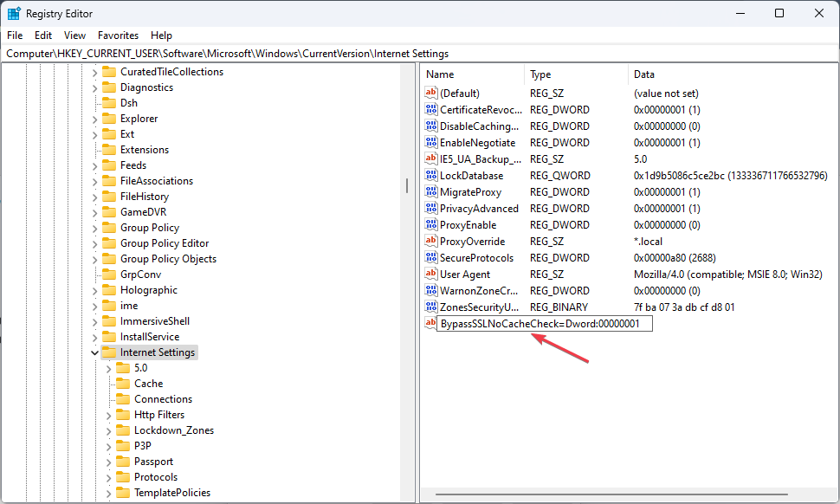Click the Holographic folder icon
This screenshot has width=840, height=504.
tap(109, 290)
